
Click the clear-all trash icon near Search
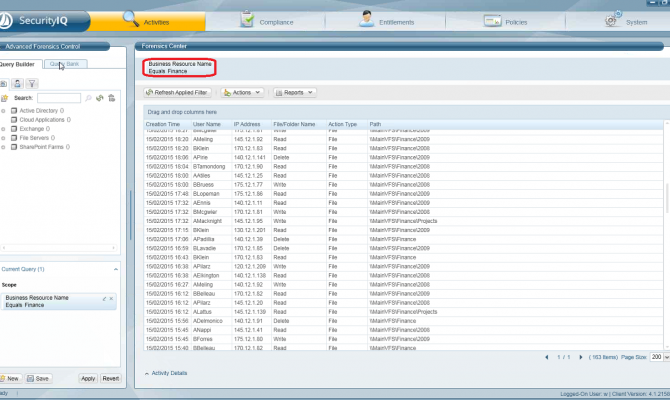112,98
